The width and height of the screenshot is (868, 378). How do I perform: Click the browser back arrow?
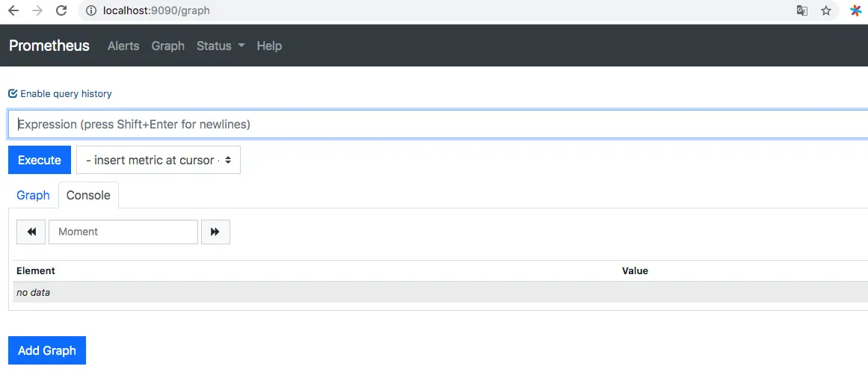[13, 11]
